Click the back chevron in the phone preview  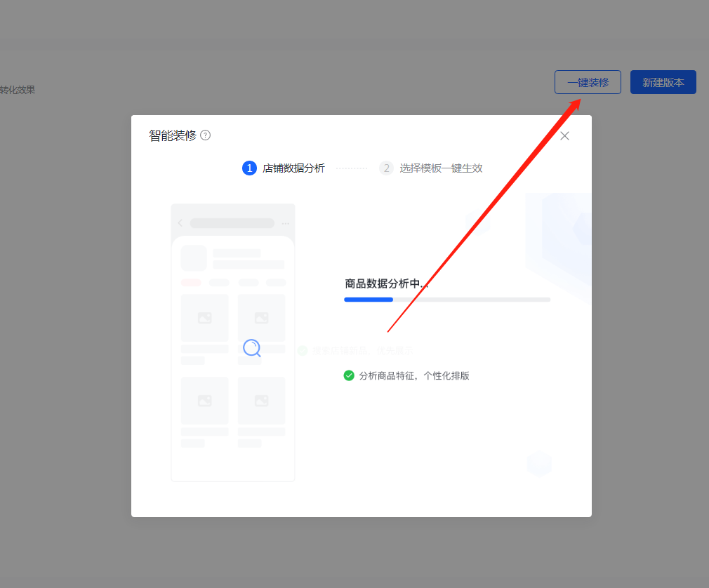[180, 223]
